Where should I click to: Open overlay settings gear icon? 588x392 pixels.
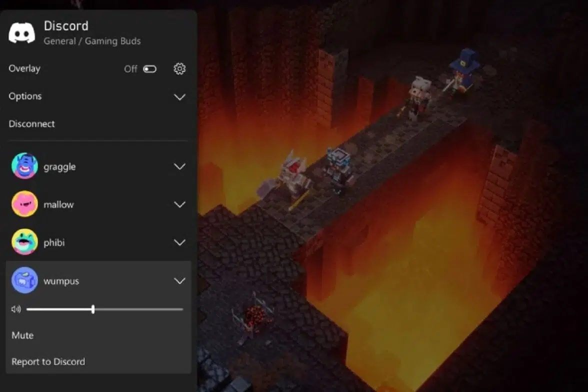(x=179, y=68)
